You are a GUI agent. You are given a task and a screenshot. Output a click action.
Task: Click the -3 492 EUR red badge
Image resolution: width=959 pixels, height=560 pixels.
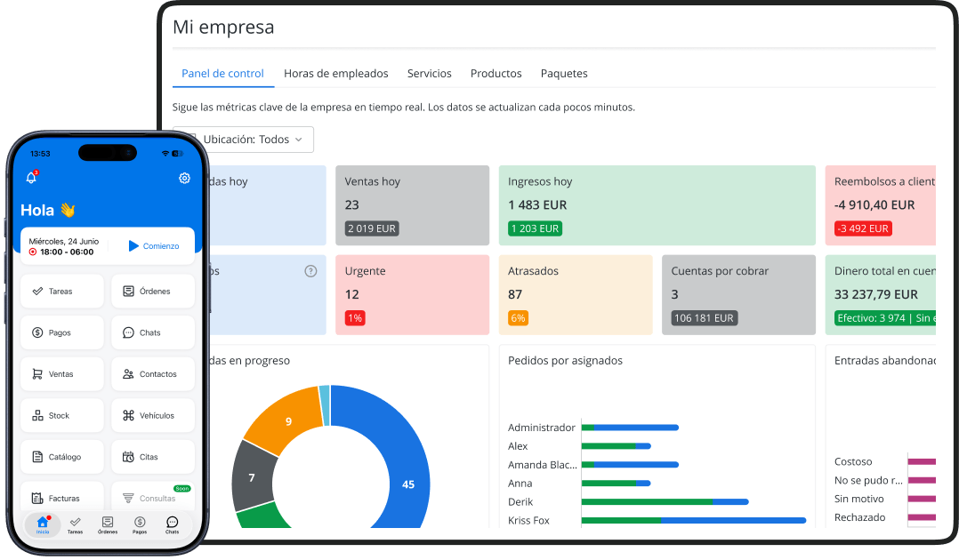point(863,228)
